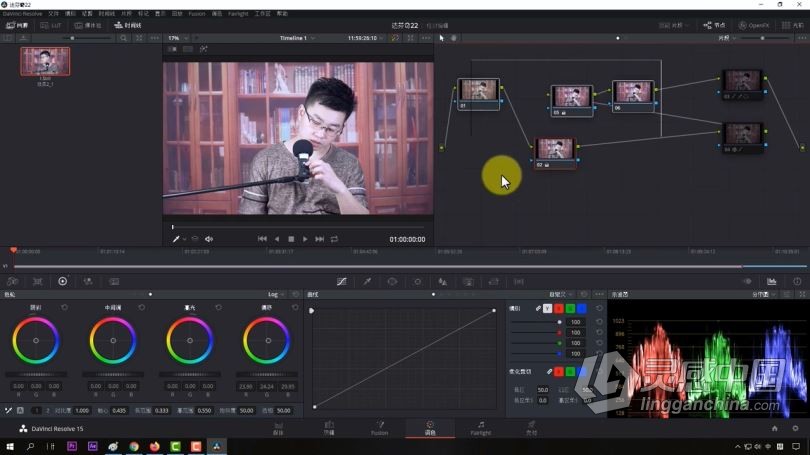Viewport: 810px width, 455px height.
Task: Open the curves type dropdown
Action: click(560, 294)
